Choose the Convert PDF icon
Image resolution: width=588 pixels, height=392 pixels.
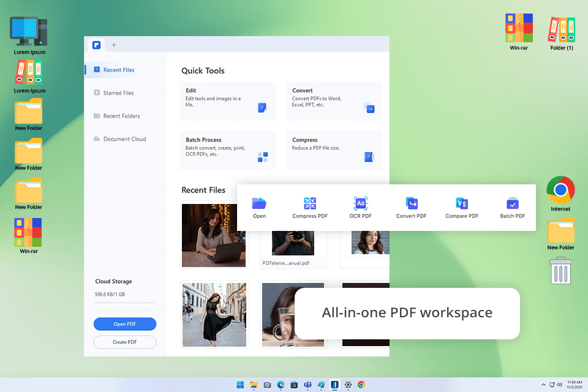412,203
